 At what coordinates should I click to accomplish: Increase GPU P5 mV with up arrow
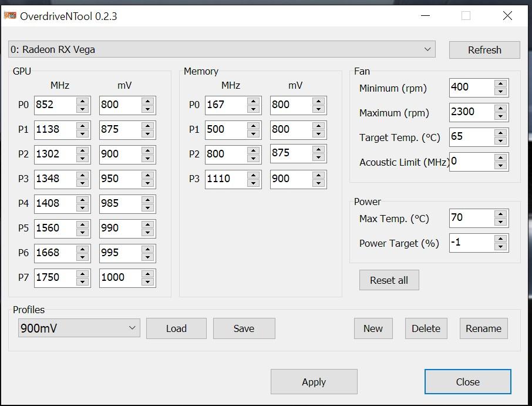tap(147, 224)
